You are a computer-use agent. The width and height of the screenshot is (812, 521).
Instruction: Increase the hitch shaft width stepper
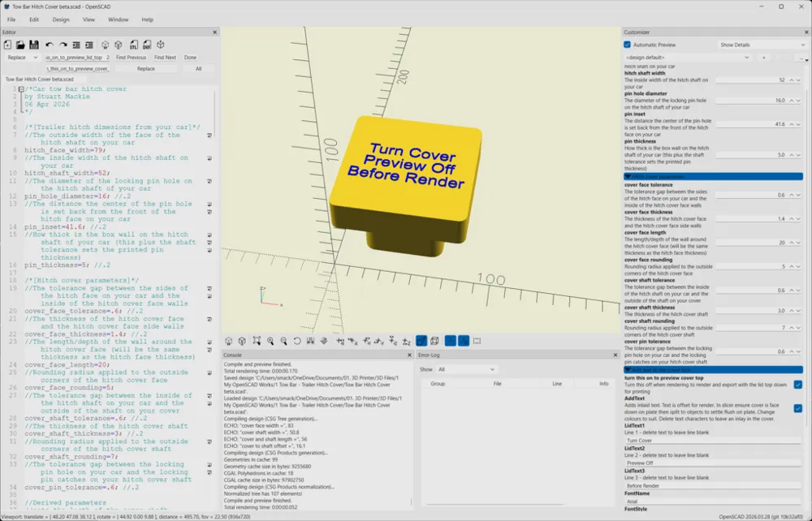[792, 80]
